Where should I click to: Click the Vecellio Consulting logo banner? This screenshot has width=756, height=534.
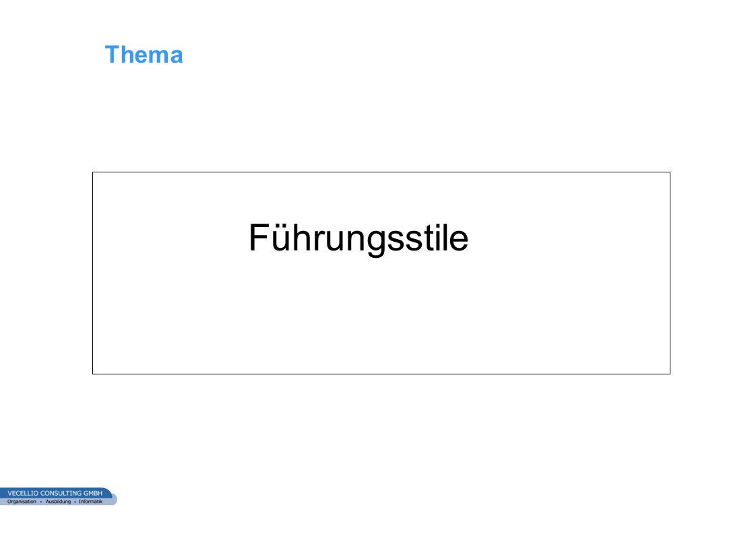59,497
